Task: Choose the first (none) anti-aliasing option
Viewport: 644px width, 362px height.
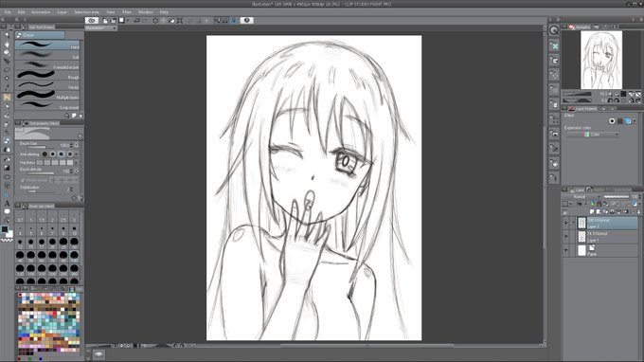Action: coord(45,154)
